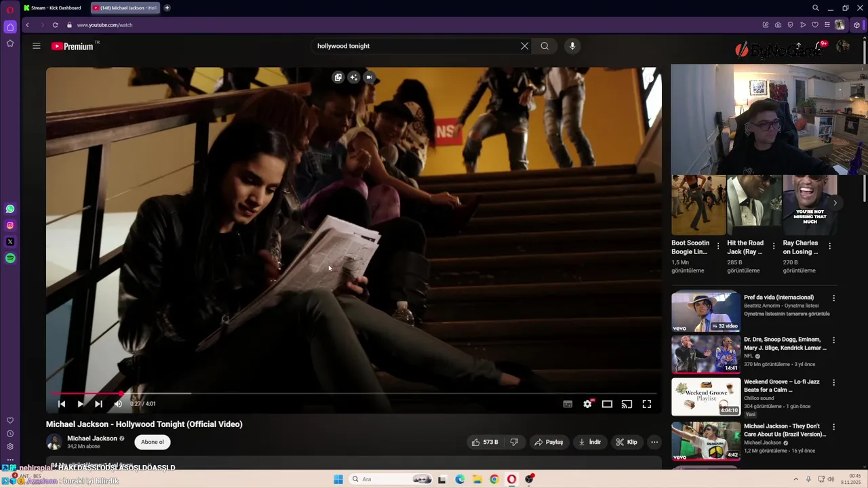Open X (Twitter) in Opera sidebar
The width and height of the screenshot is (868, 488).
pos(10,242)
